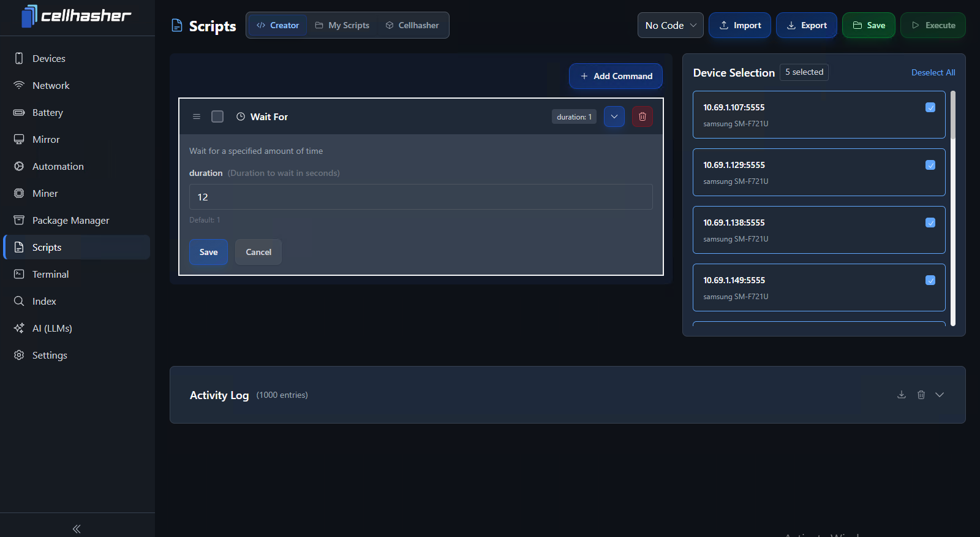Switch to the Cellhasher tab
This screenshot has height=537, width=980.
pyautogui.click(x=412, y=25)
